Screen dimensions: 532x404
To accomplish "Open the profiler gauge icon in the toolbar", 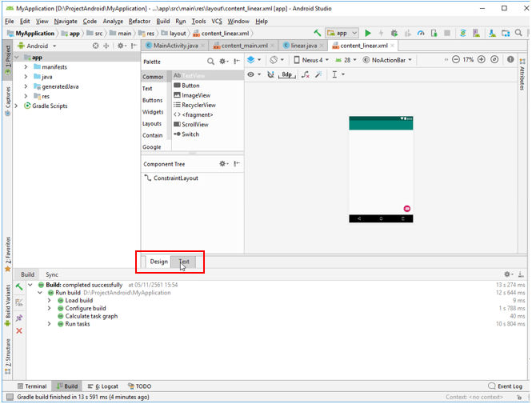I will tap(421, 33).
